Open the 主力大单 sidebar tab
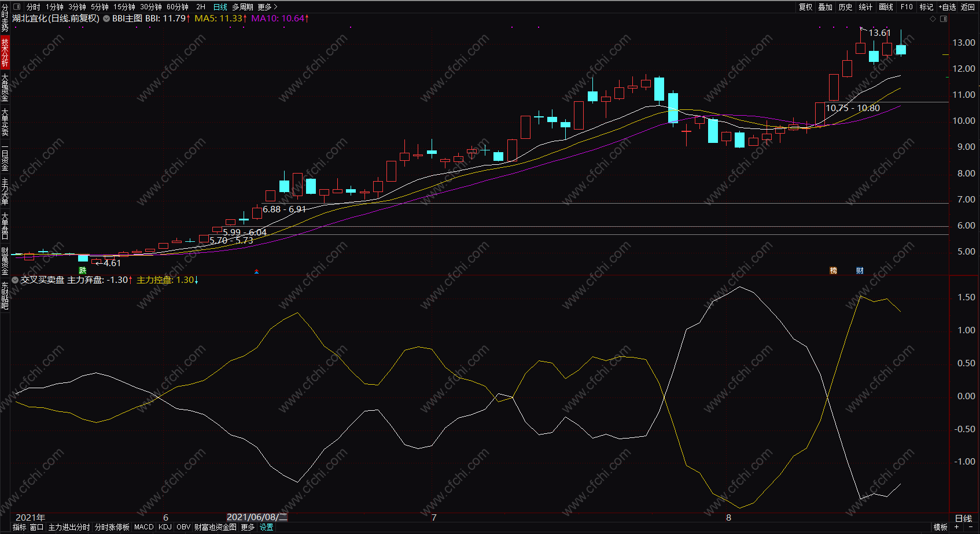The image size is (980, 534). point(5,191)
